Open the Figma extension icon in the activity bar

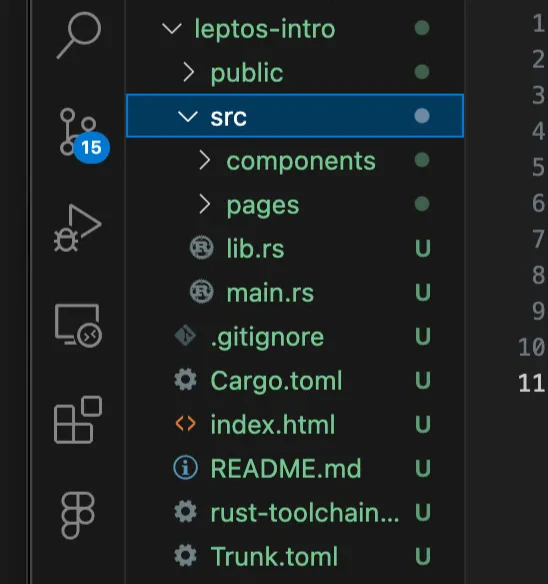click(77, 515)
